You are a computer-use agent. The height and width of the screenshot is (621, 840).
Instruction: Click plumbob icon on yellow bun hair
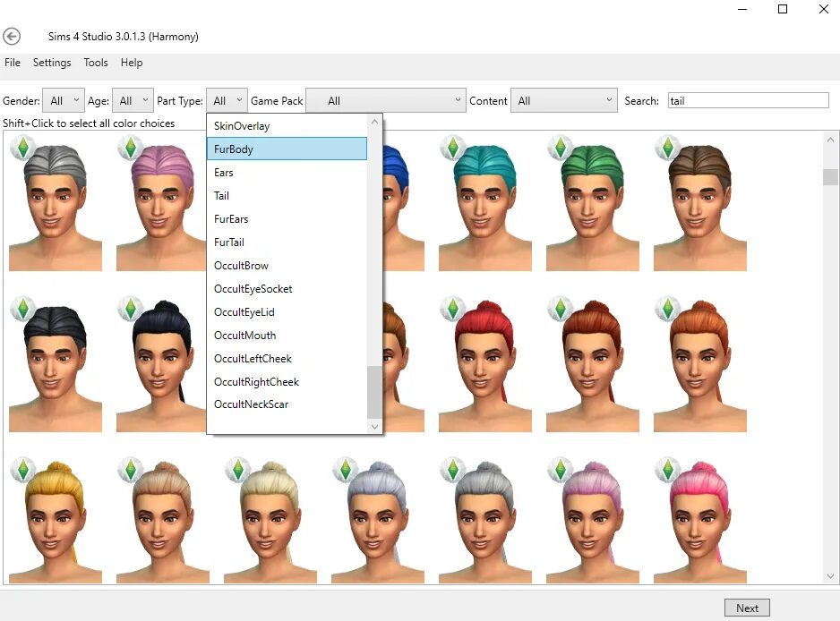click(x=23, y=470)
